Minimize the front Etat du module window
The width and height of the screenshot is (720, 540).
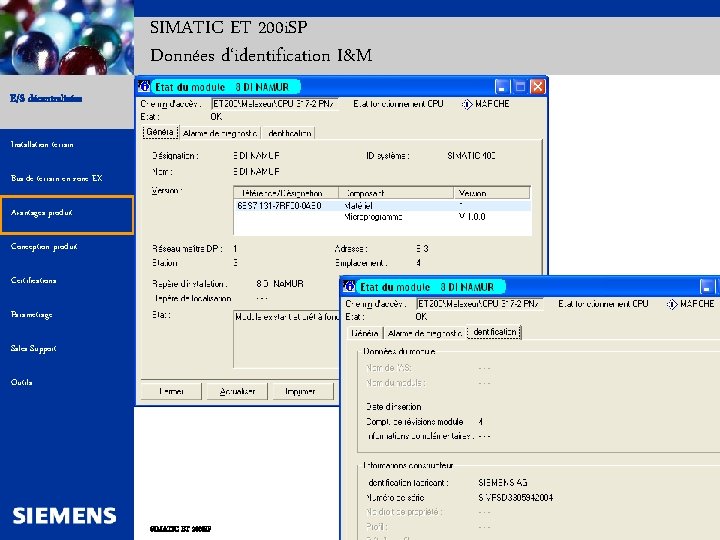[x=707, y=287]
